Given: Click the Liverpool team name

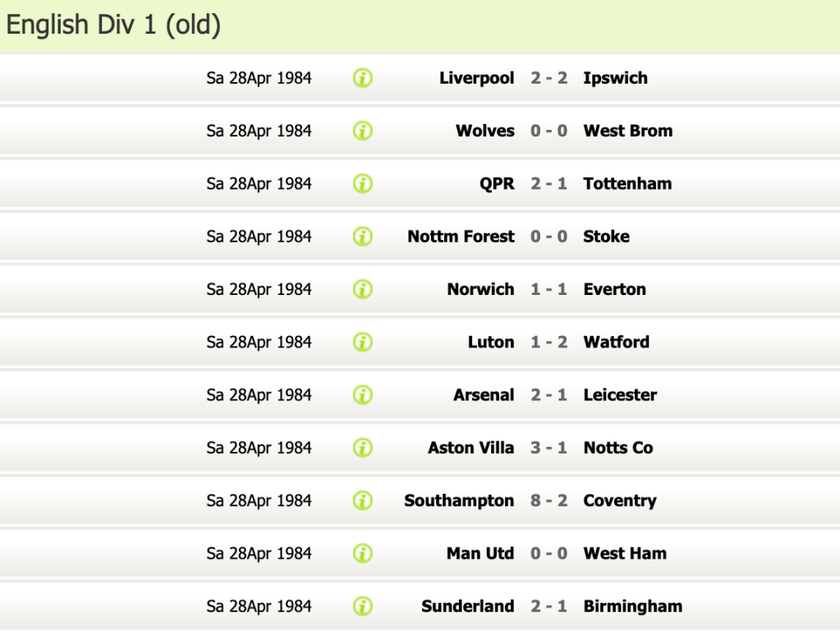Looking at the screenshot, I should [x=476, y=78].
